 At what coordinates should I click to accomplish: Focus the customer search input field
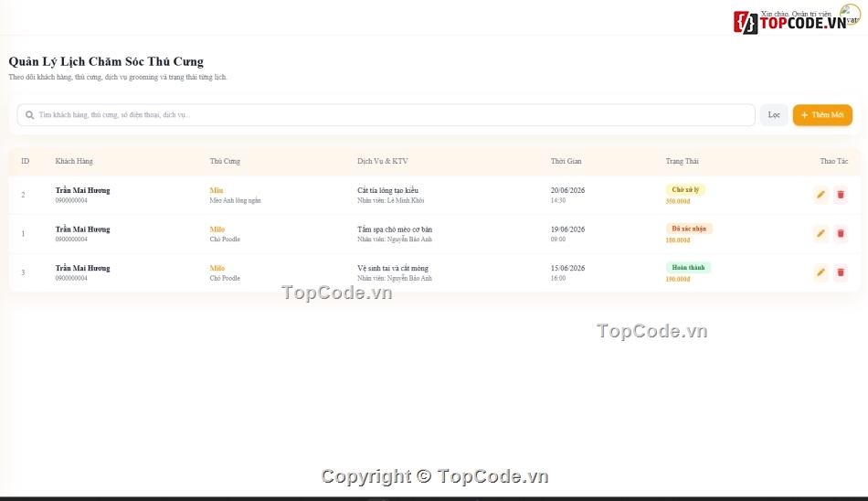pos(386,114)
